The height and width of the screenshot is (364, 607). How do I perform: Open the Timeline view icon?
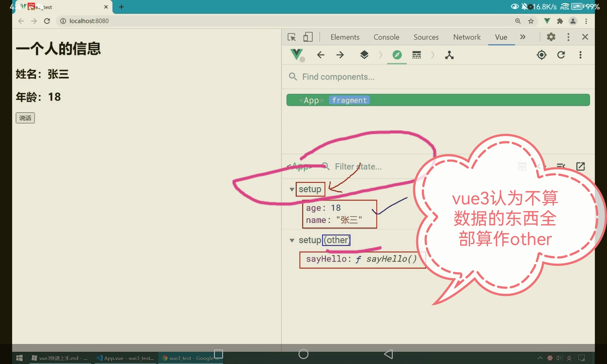pyautogui.click(x=416, y=55)
